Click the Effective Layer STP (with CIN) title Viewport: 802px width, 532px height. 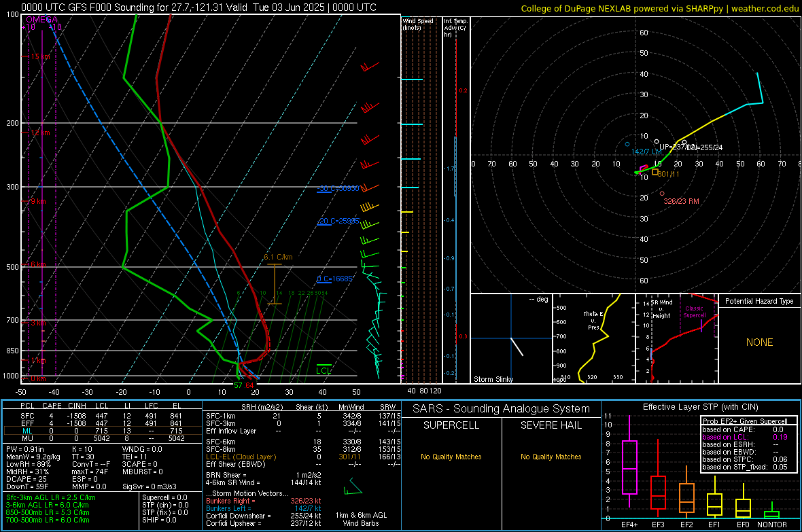(x=700, y=407)
